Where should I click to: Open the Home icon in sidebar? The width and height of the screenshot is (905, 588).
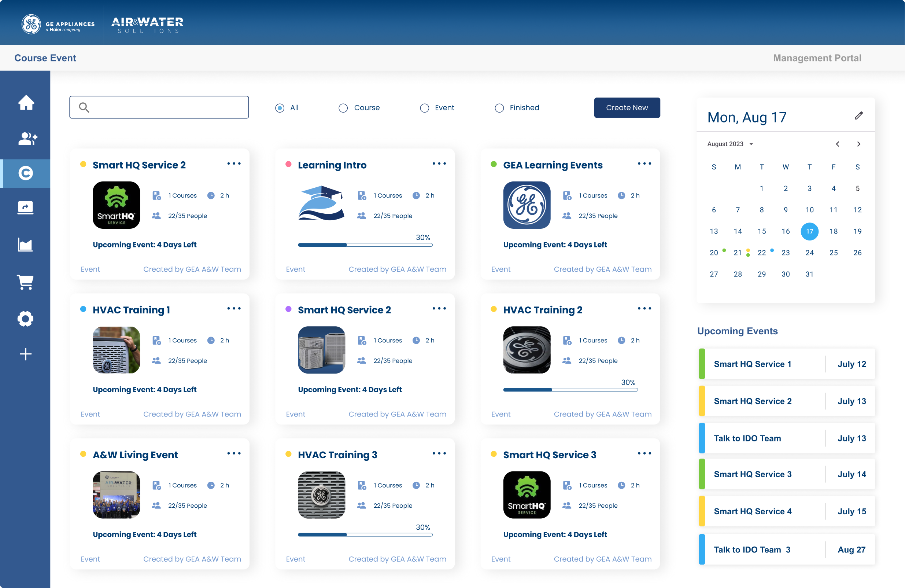[26, 103]
